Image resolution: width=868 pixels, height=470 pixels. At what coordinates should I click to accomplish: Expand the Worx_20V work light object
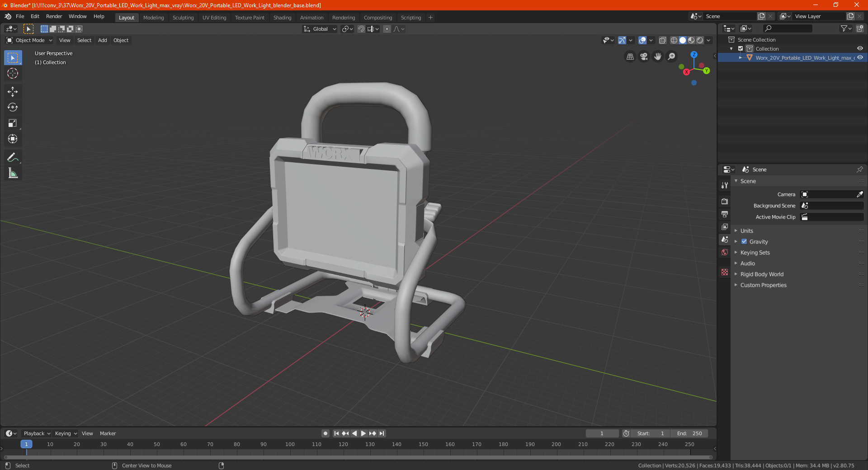click(x=741, y=58)
